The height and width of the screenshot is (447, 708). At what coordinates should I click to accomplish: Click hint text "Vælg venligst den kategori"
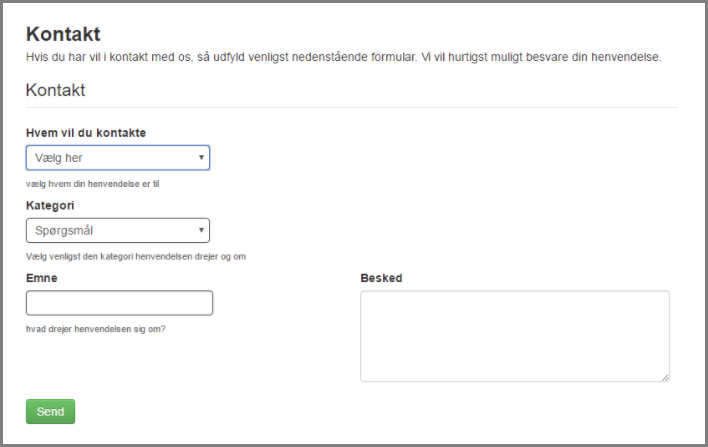point(136,256)
